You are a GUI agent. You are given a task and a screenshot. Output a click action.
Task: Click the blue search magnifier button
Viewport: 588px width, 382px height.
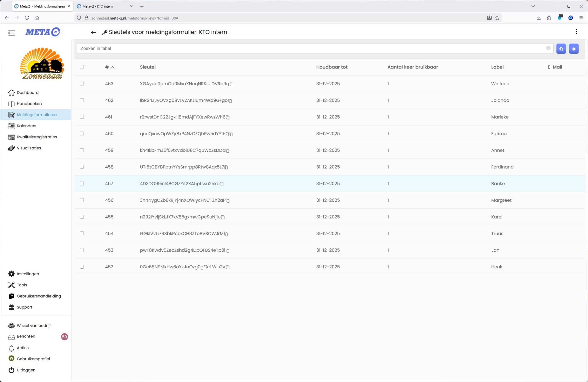[561, 49]
